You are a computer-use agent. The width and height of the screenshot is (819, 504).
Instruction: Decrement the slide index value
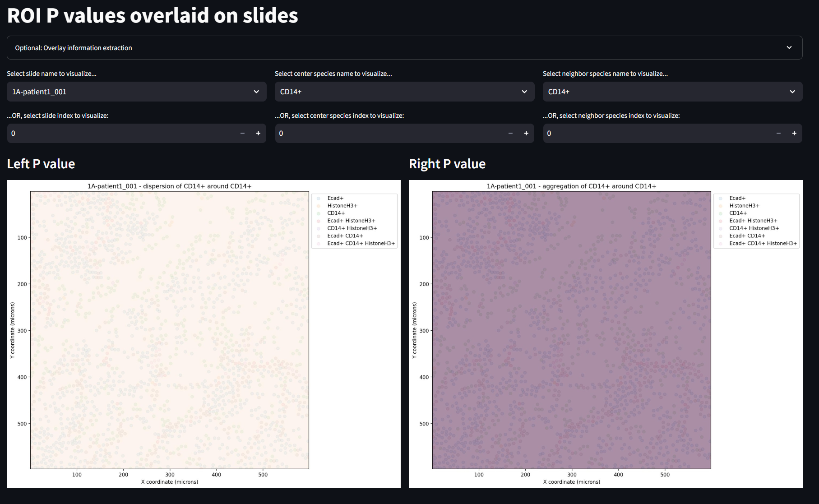point(242,134)
